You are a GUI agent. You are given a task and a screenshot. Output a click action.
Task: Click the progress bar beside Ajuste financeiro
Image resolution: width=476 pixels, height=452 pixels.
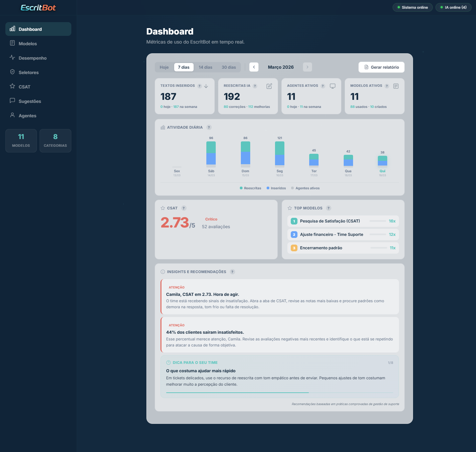[x=379, y=235]
